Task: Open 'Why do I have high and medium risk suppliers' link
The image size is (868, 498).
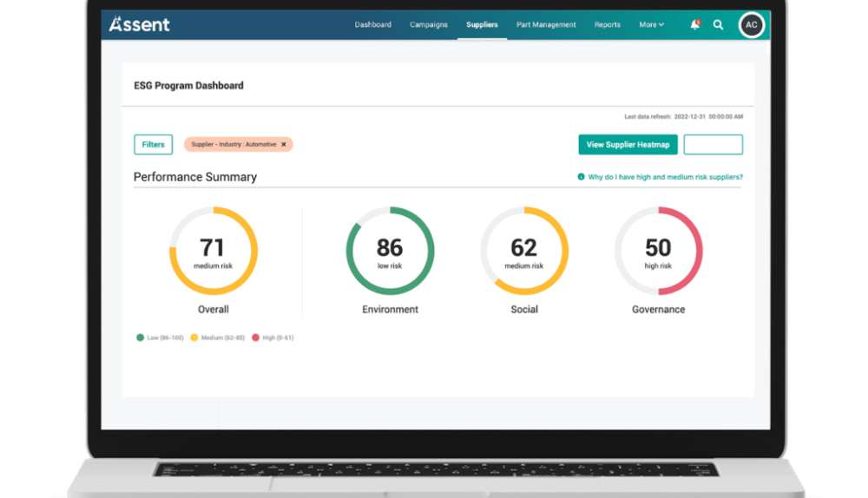Action: (x=665, y=177)
